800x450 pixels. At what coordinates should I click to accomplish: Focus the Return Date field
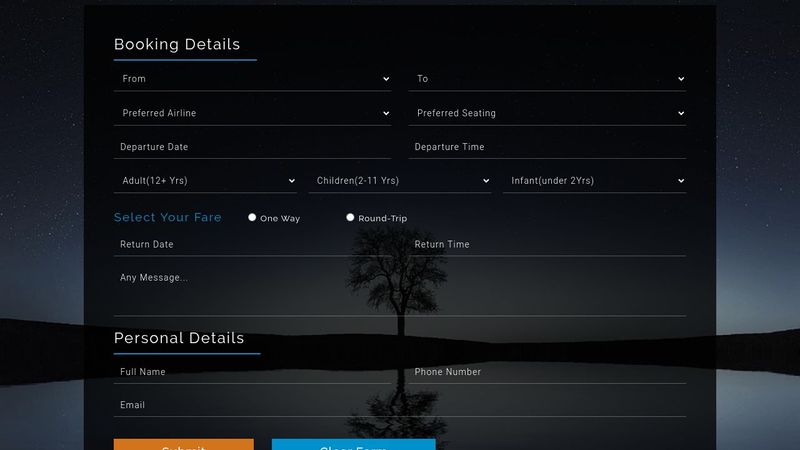tap(253, 244)
